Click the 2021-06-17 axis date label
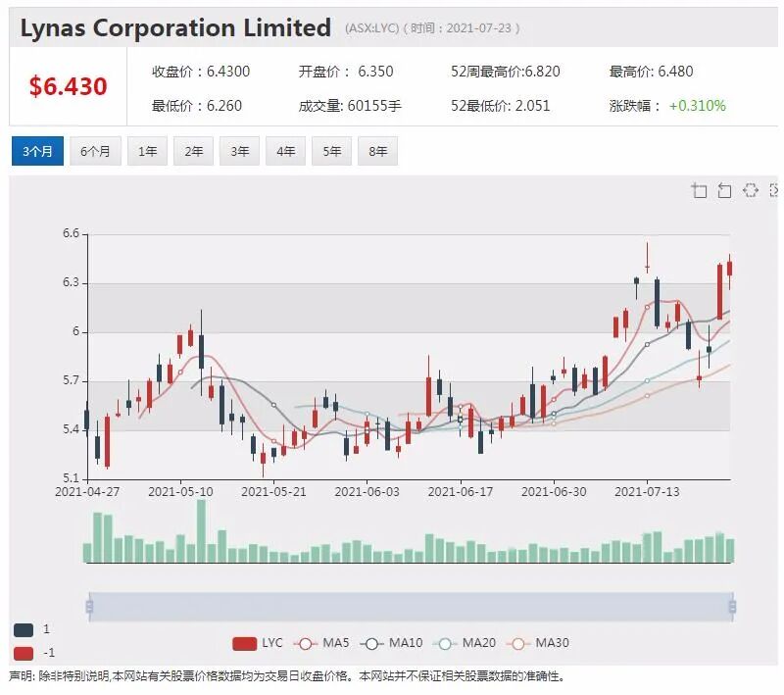 pyautogui.click(x=461, y=492)
